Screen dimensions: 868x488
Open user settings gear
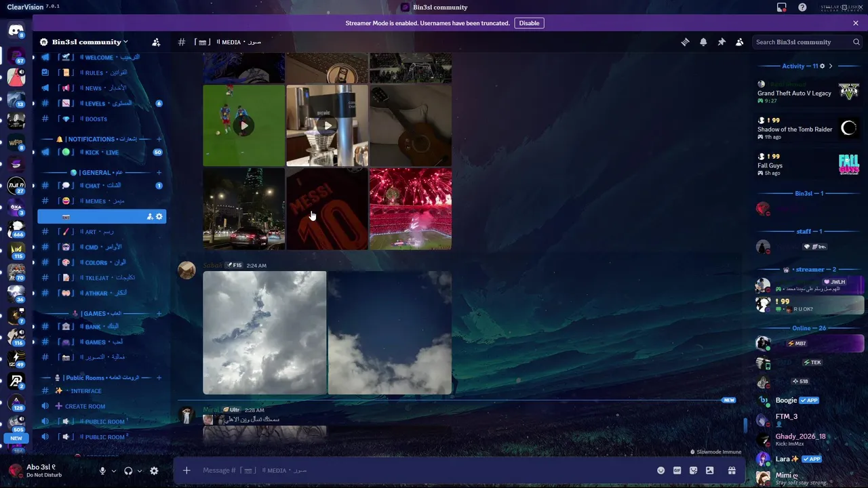click(x=154, y=470)
